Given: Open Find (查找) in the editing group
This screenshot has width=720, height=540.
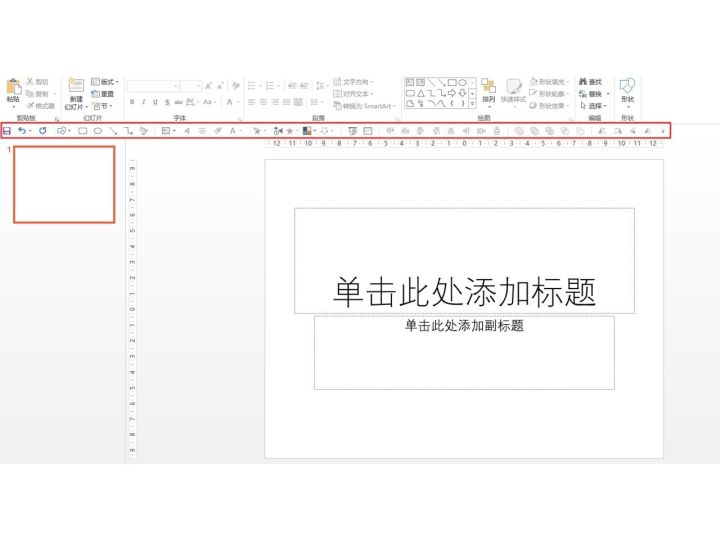Looking at the screenshot, I should (x=591, y=82).
